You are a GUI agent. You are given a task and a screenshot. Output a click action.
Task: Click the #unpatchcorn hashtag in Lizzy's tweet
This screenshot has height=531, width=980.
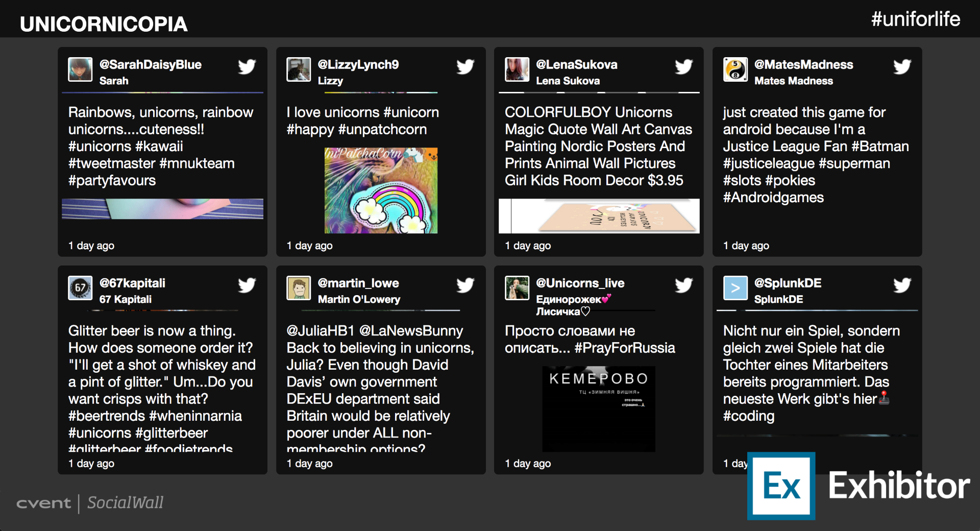click(382, 130)
